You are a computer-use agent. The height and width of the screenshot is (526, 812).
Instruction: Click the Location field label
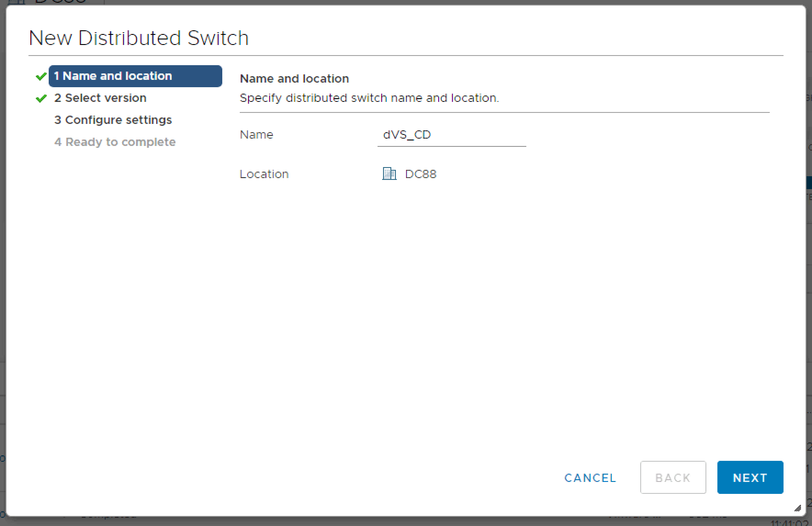[x=264, y=174]
